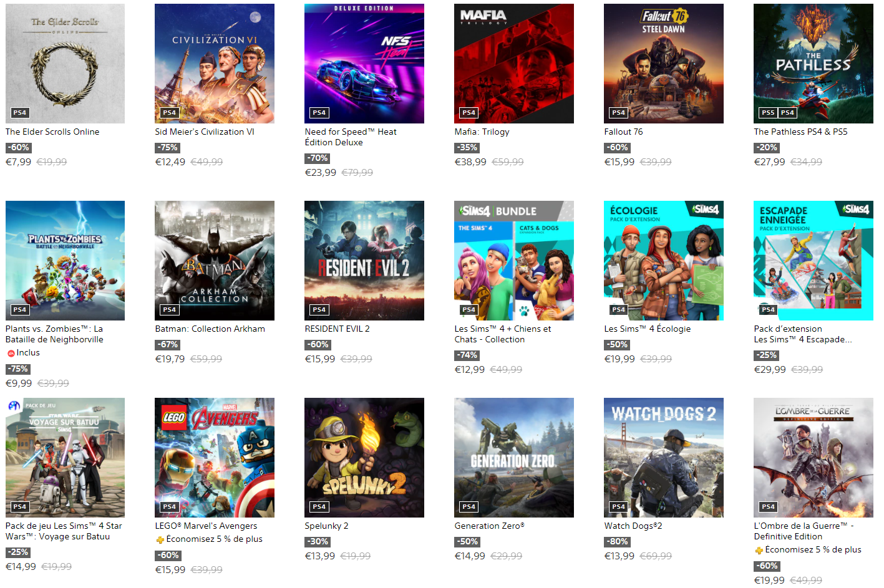This screenshot has width=884, height=588.
Task: Open Star Wars Voyage sur Batuu pack
Action: [65, 458]
